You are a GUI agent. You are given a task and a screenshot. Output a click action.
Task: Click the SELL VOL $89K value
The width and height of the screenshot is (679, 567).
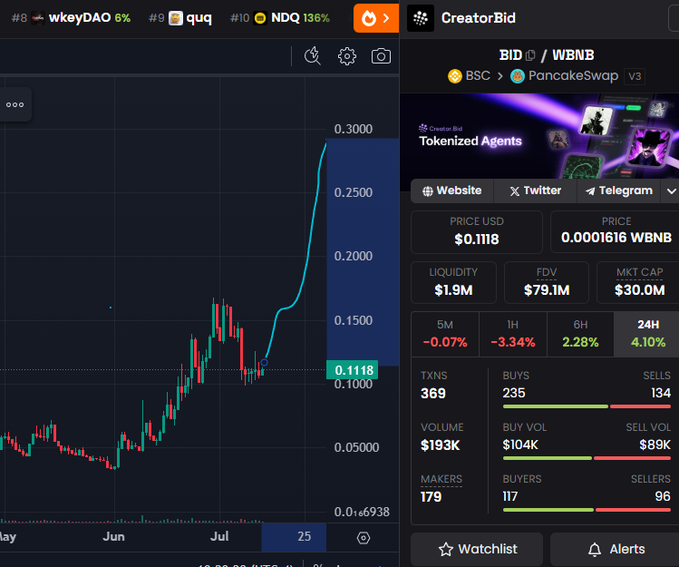pos(655,445)
